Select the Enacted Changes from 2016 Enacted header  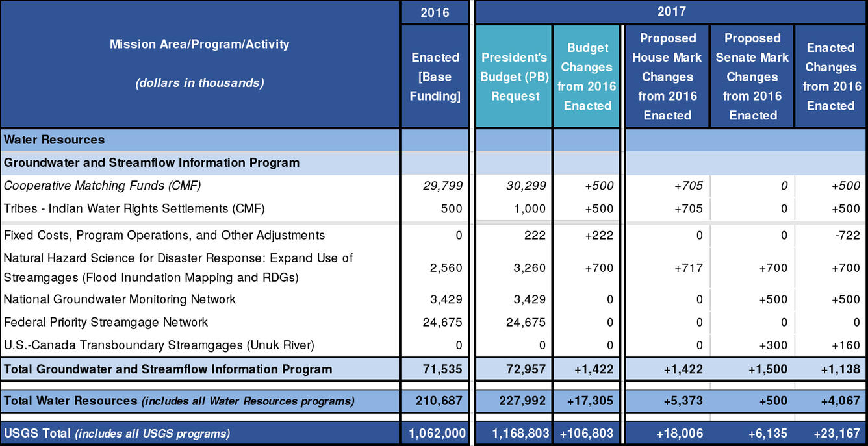pyautogui.click(x=830, y=76)
